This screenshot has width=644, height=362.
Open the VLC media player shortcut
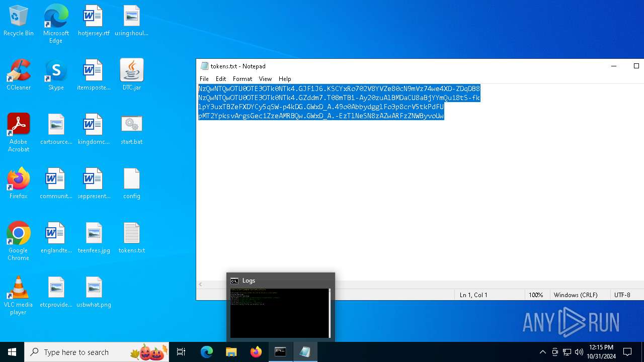tap(19, 295)
